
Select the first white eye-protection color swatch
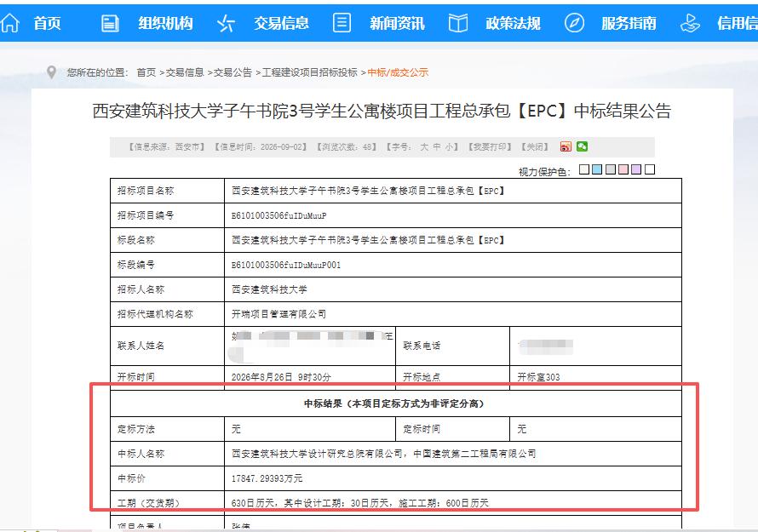pos(584,169)
